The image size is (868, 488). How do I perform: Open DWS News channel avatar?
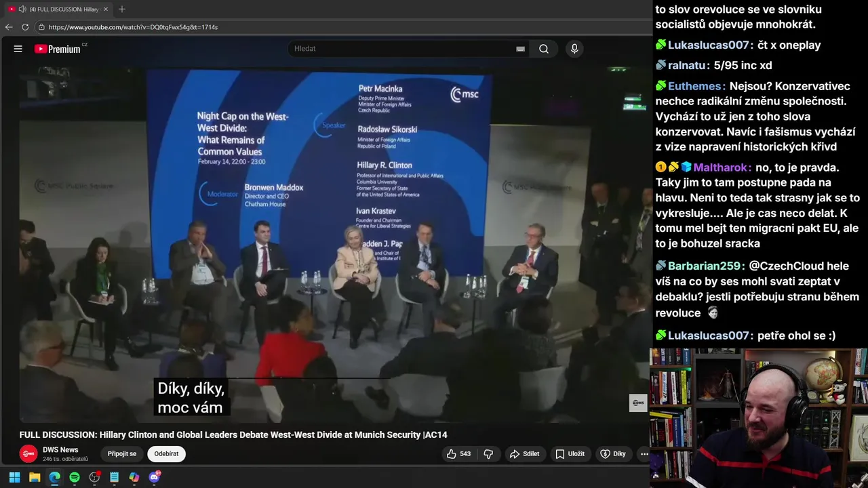pos(28,454)
